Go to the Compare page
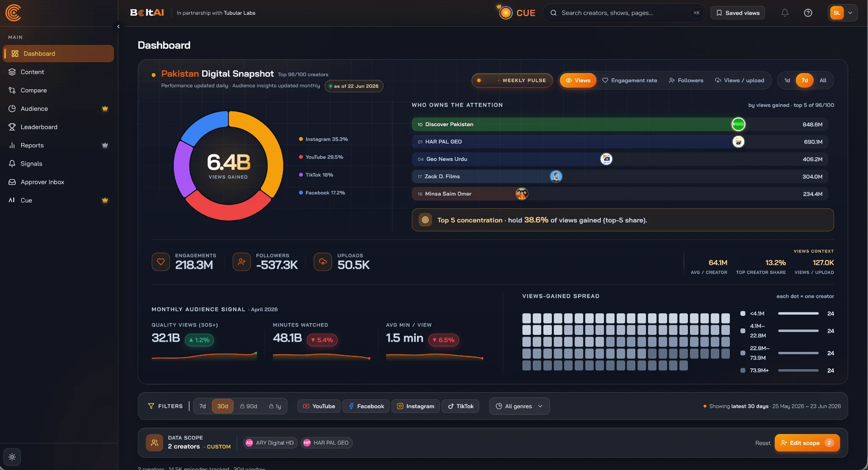 (x=58, y=90)
